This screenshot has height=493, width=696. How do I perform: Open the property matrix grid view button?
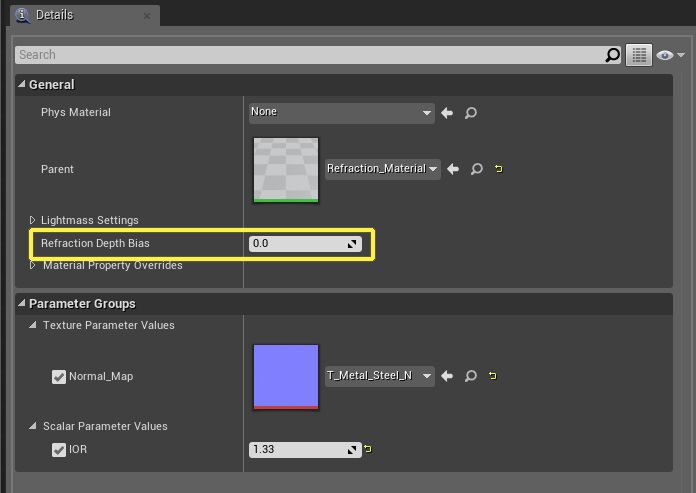(x=639, y=55)
